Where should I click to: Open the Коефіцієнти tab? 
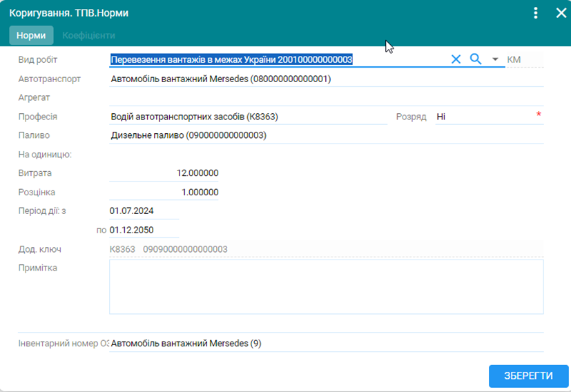[88, 35]
